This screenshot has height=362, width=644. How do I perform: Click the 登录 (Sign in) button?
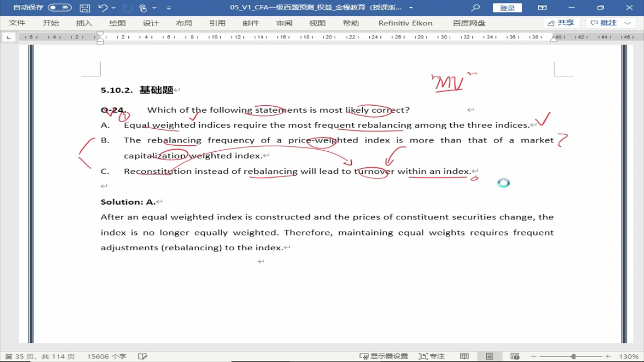[507, 8]
